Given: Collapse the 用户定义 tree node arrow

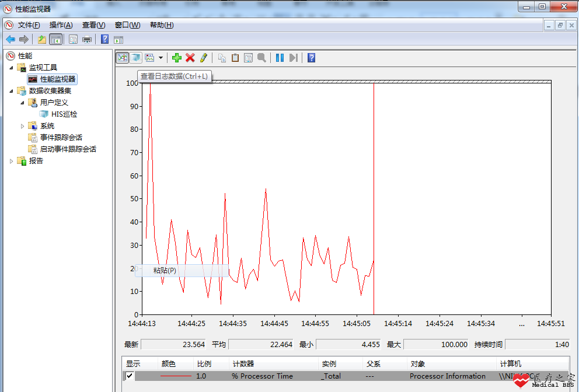Looking at the screenshot, I should (22, 103).
